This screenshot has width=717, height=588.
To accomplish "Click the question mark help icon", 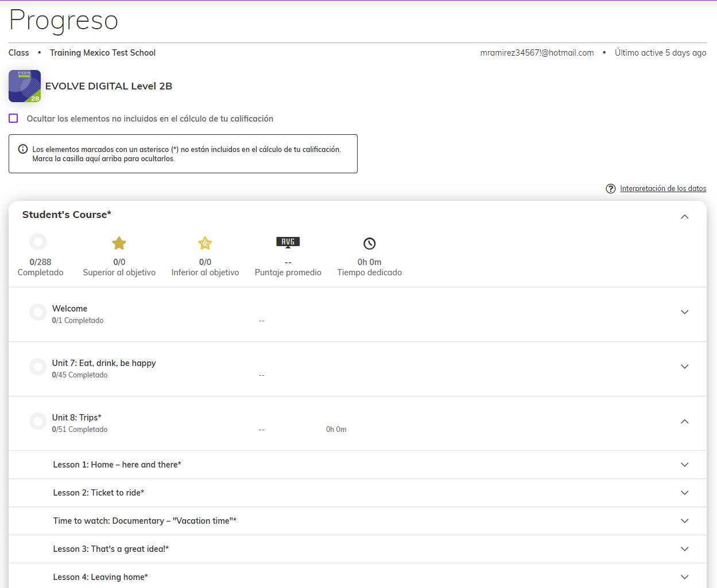I will coord(611,189).
